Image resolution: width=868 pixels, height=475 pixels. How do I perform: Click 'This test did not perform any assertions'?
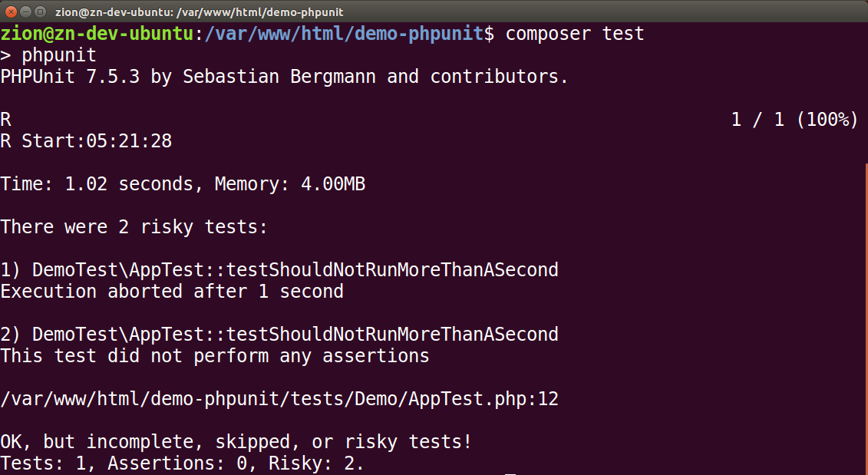click(215, 356)
